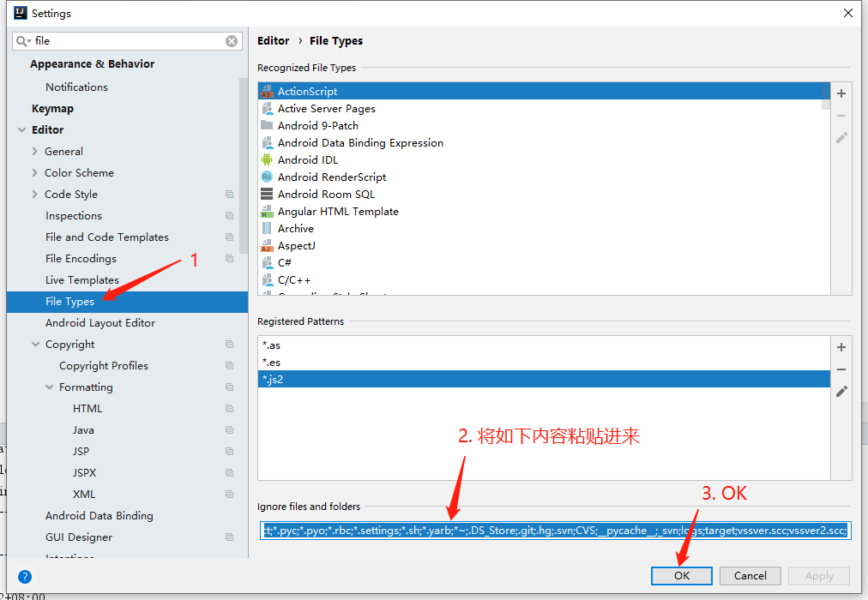The width and height of the screenshot is (868, 600).
Task: Open the Java formatting settings
Action: tap(83, 430)
